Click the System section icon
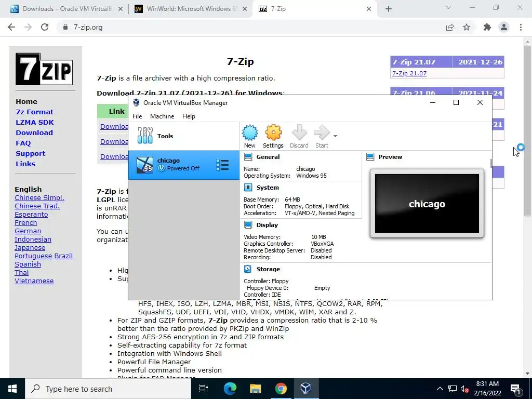 coord(248,187)
